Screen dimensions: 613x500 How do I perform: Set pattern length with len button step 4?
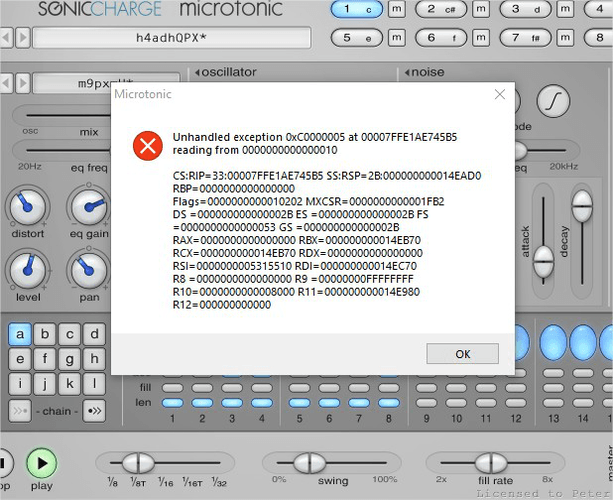262,403
